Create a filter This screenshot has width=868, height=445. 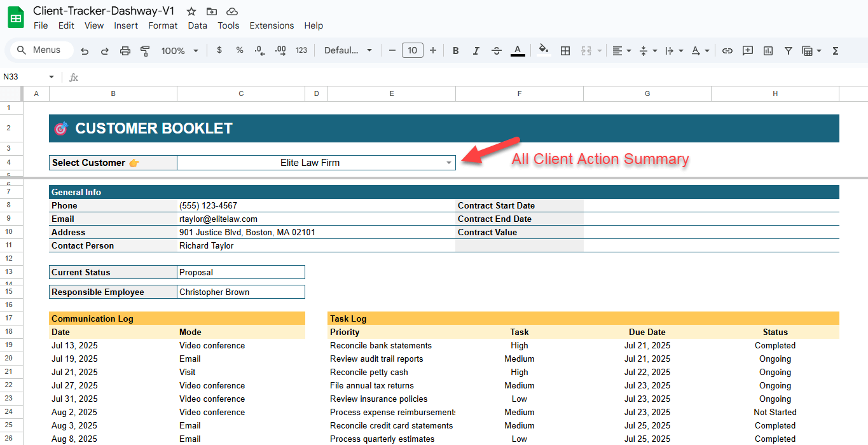tap(788, 50)
